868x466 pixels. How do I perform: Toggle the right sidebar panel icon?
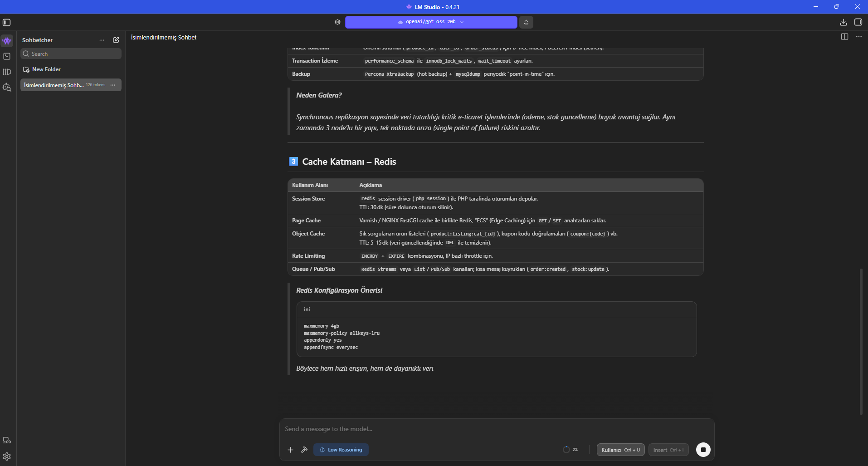click(x=858, y=22)
